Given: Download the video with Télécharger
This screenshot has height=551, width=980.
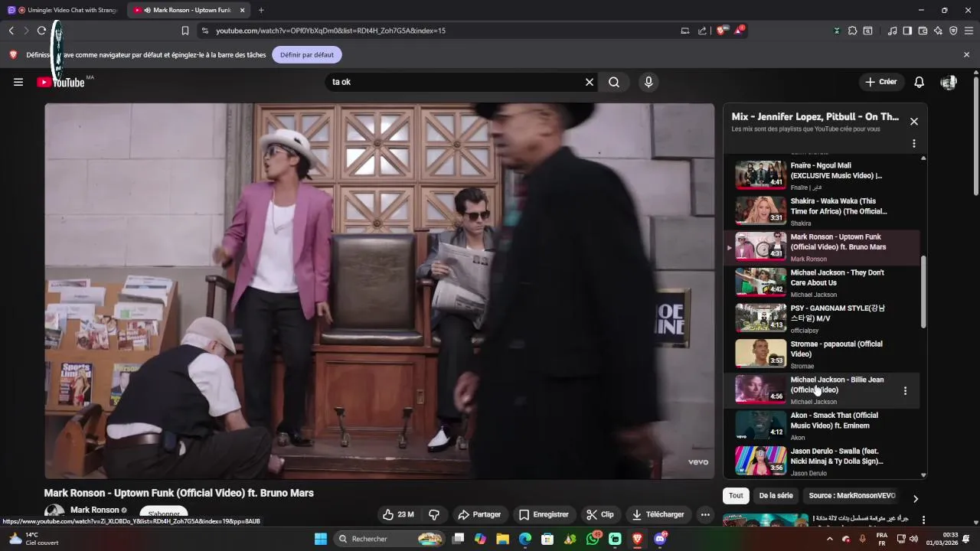Looking at the screenshot, I should point(658,514).
